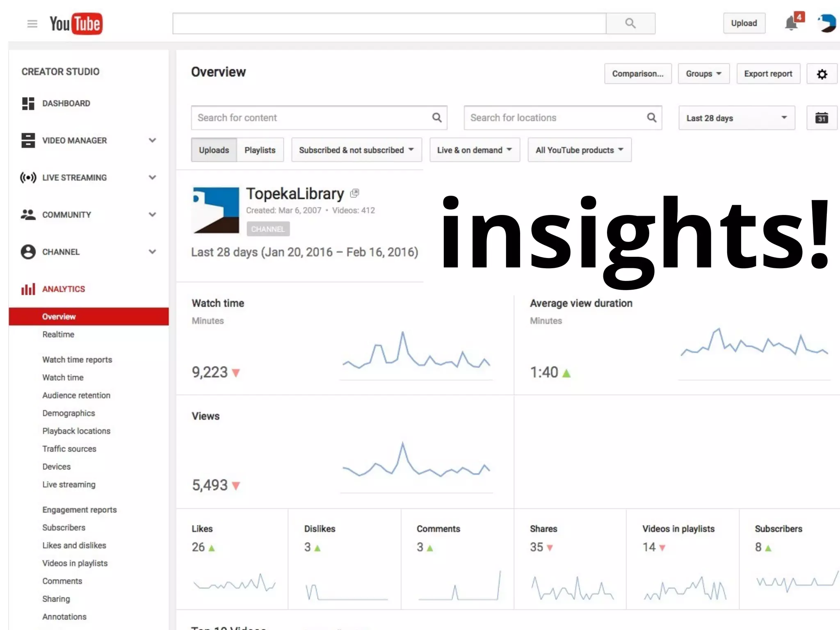Viewport: 840px width, 630px height.
Task: Select the Uploads toggle button
Action: click(214, 150)
